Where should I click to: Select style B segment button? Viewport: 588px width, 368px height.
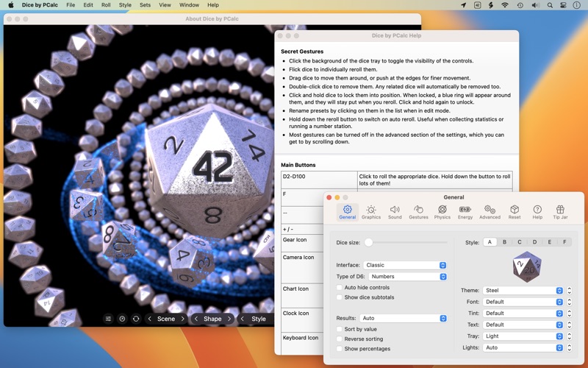coord(504,242)
